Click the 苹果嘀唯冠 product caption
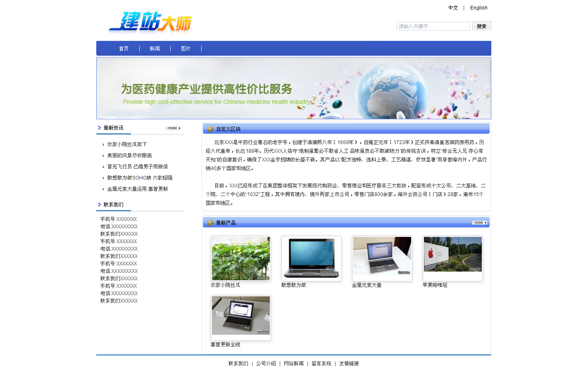Image resolution: width=588 pixels, height=376 pixels. pyautogui.click(x=435, y=285)
